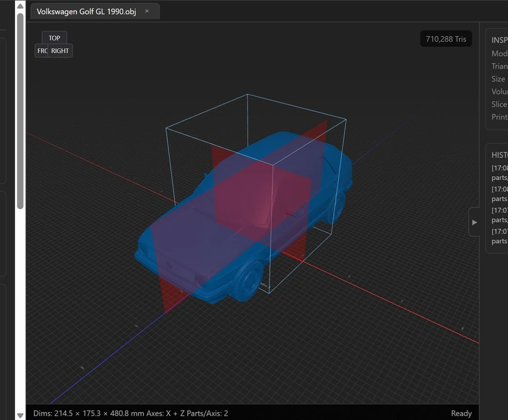Switch to the RIGHT view
This screenshot has height=420, width=508.
(x=60, y=51)
